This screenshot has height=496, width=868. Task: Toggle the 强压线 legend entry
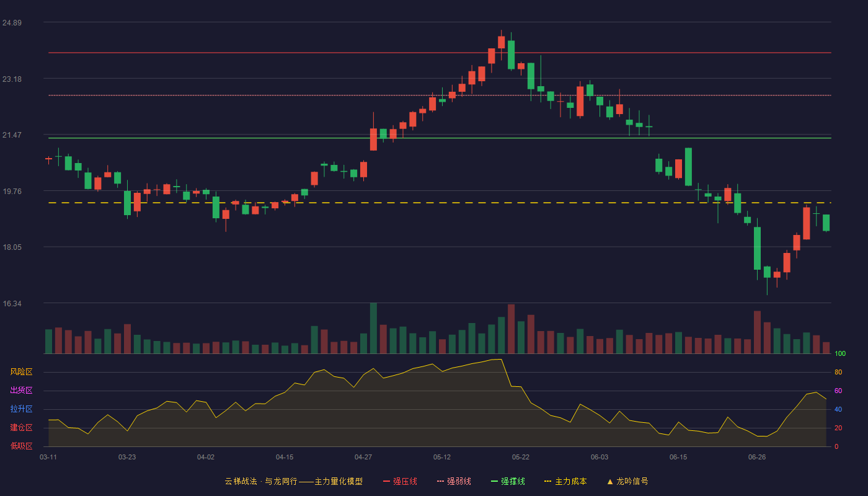400,481
